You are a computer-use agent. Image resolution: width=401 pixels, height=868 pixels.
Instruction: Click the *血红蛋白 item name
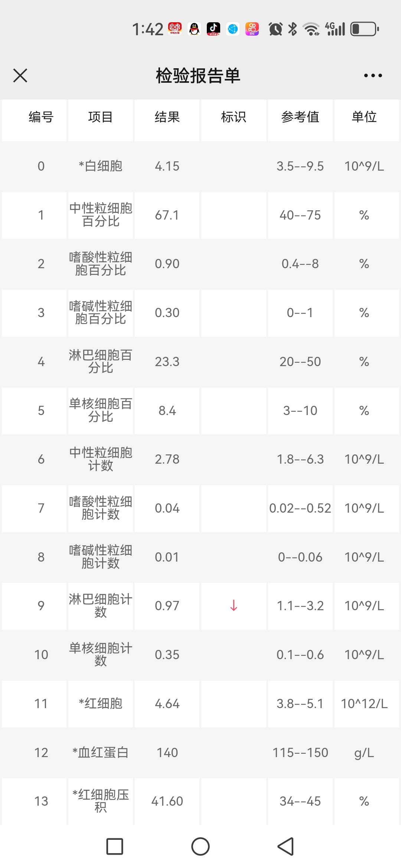(x=101, y=752)
